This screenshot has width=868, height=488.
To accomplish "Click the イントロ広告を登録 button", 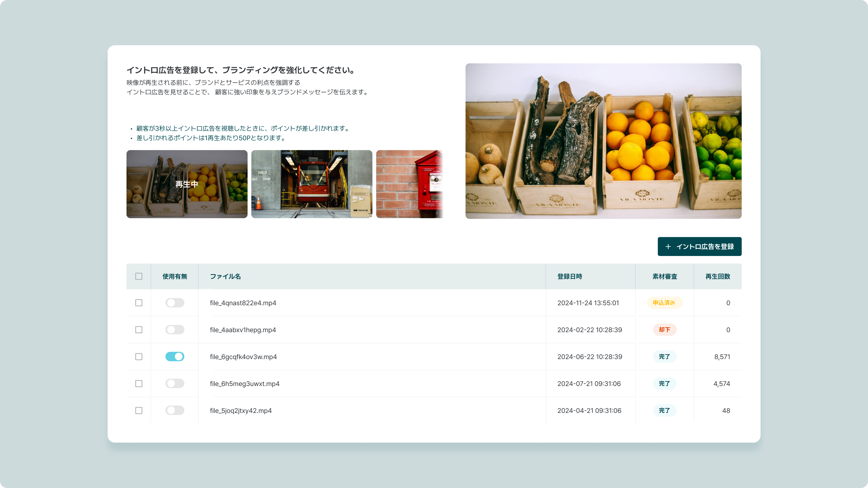I will click(699, 246).
